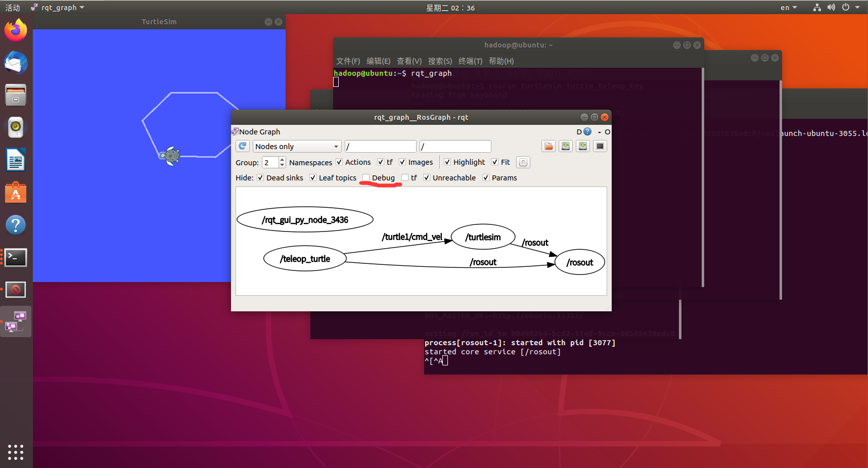Toggle Hide Leaf topics checkbox
This screenshot has height=468, width=868.
[x=313, y=178]
